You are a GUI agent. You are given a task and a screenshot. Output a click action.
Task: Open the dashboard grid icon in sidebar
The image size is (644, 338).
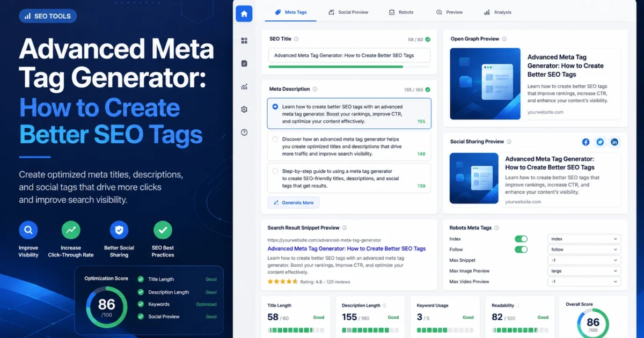click(244, 40)
